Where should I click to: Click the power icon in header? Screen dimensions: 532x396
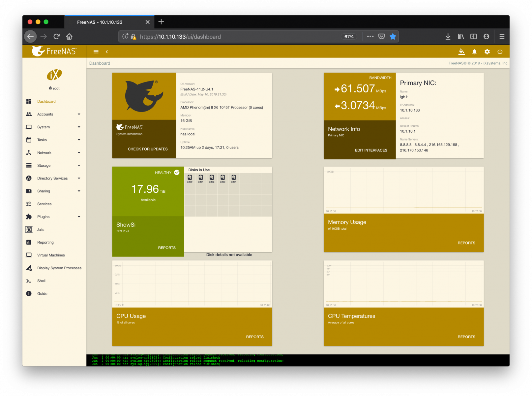500,51
